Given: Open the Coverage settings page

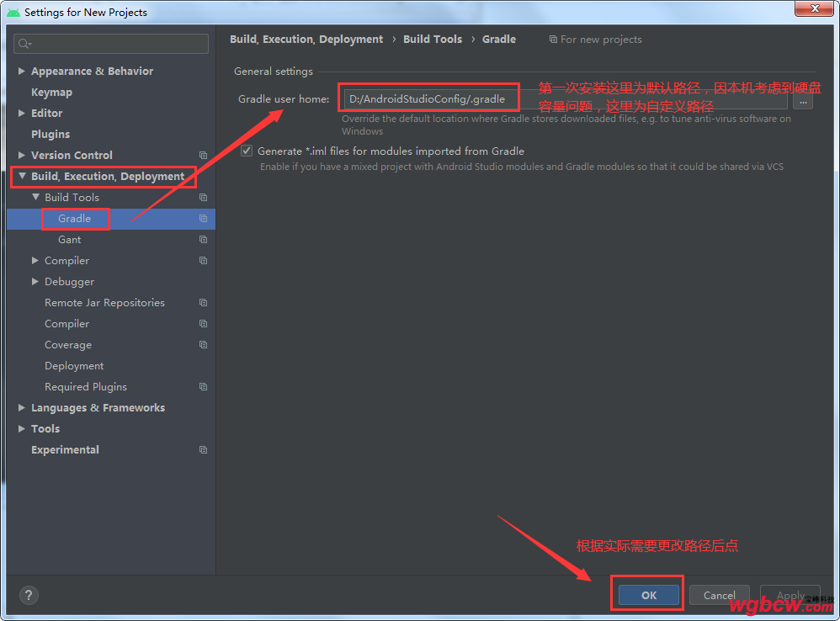Looking at the screenshot, I should point(68,345).
